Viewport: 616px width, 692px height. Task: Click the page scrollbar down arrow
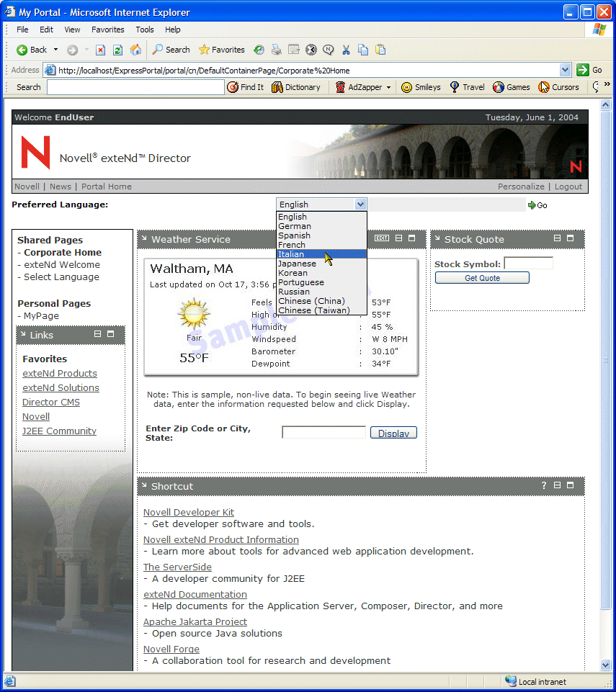coord(605,665)
